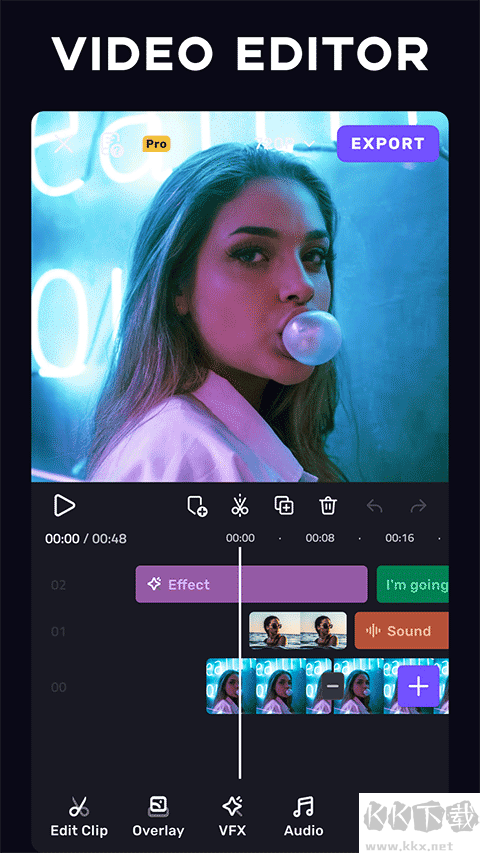This screenshot has height=853, width=480.
Task: Select the purple Effect clip
Action: (251, 584)
